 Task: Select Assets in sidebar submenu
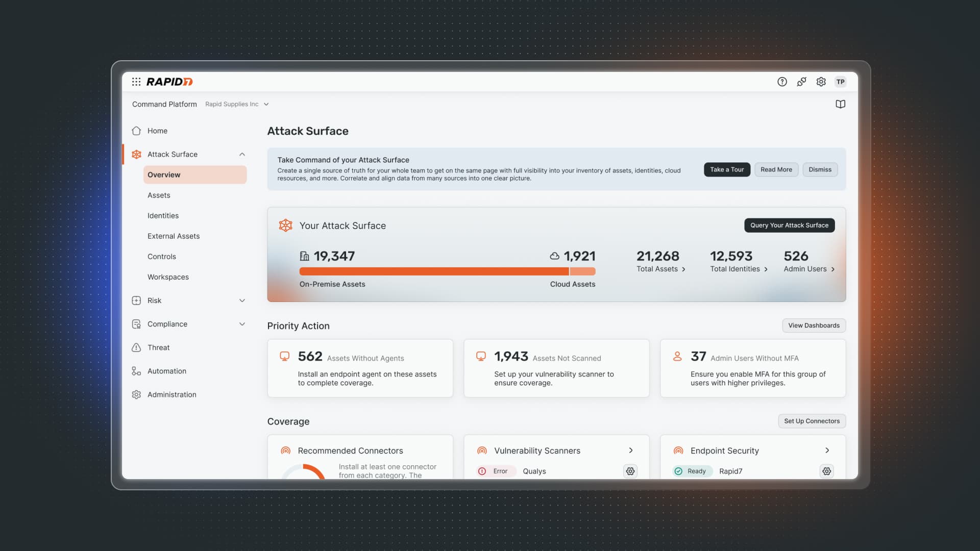tap(159, 195)
